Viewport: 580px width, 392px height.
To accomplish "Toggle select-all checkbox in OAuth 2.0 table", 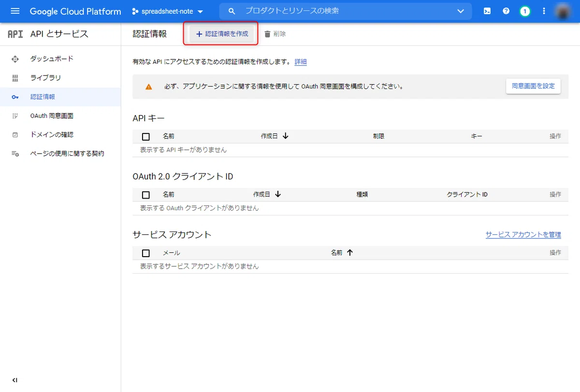I will tap(146, 195).
